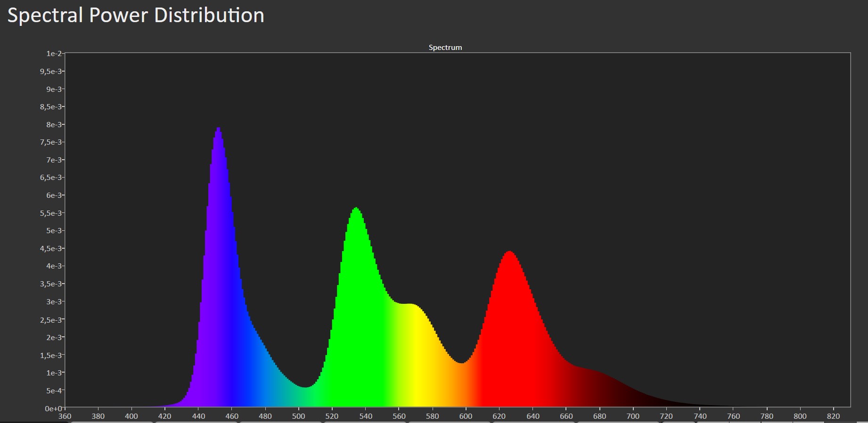Click the 820 label on the wavelength axis
The image size is (868, 423).
833,416
